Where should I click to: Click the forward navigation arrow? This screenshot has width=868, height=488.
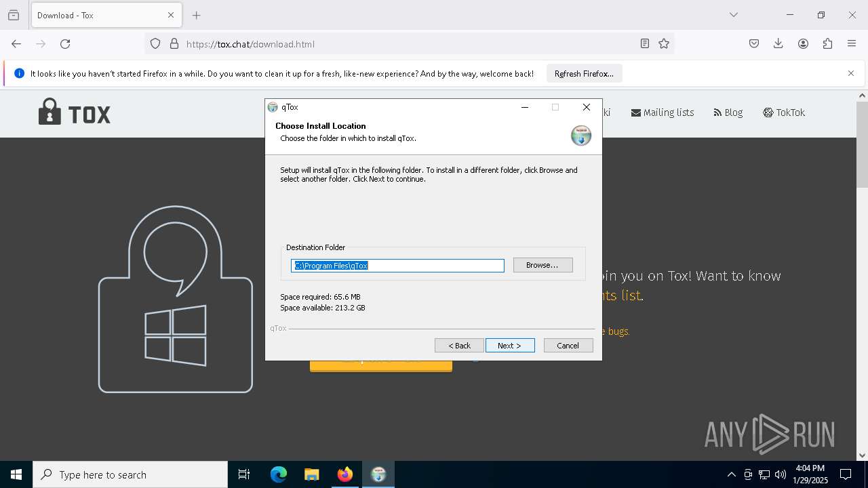pos(41,44)
